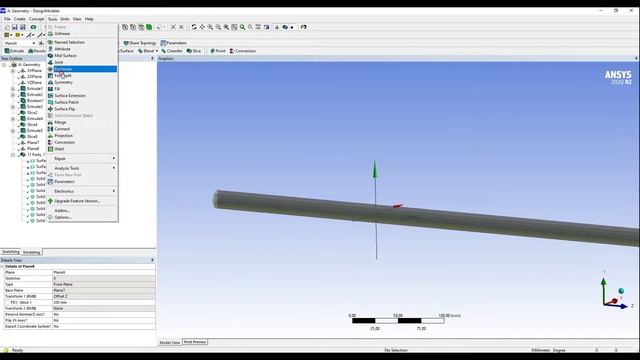Image resolution: width=640 pixels, height=360 pixels.
Task: Switch to the Modeling tab
Action: point(31,252)
